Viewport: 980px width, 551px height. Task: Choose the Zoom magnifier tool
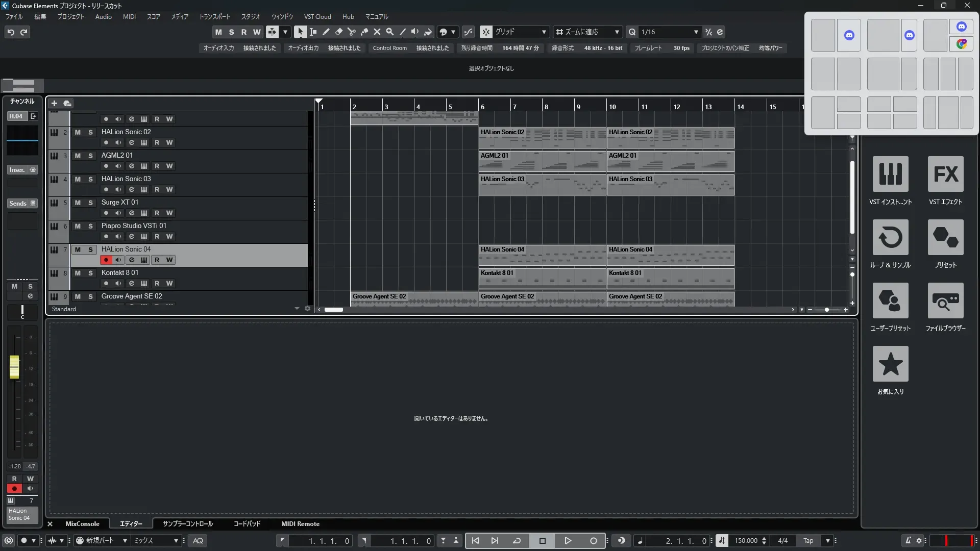click(x=390, y=32)
